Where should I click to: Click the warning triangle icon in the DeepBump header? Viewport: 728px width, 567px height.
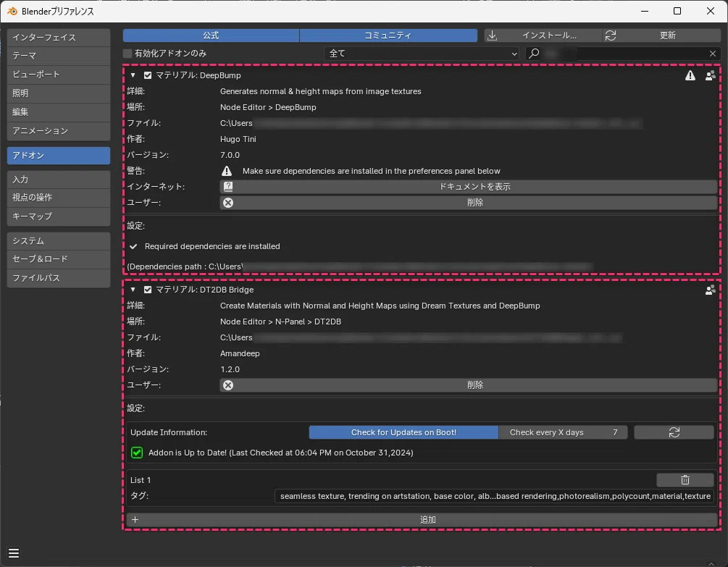click(690, 75)
